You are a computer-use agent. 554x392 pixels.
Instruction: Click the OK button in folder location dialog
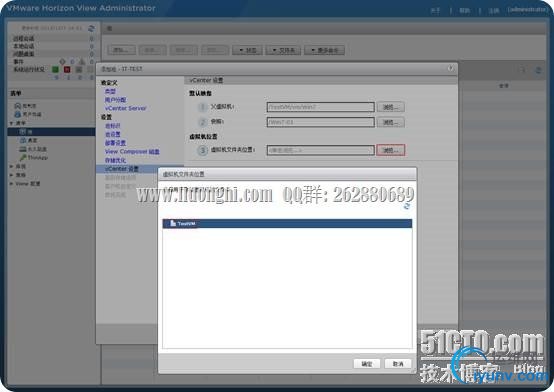click(x=367, y=364)
